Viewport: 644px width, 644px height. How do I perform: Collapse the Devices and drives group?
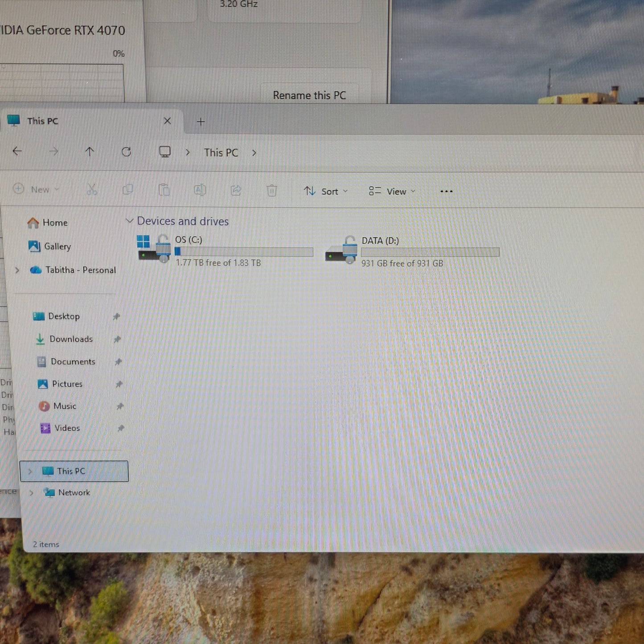click(130, 221)
